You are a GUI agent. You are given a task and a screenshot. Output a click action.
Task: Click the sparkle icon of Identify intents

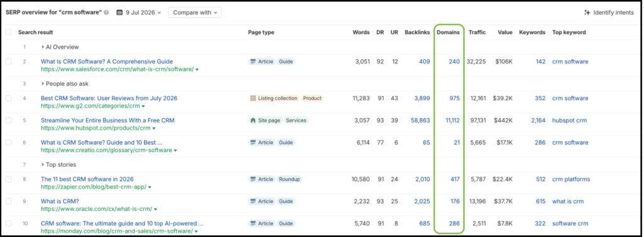[x=587, y=13]
